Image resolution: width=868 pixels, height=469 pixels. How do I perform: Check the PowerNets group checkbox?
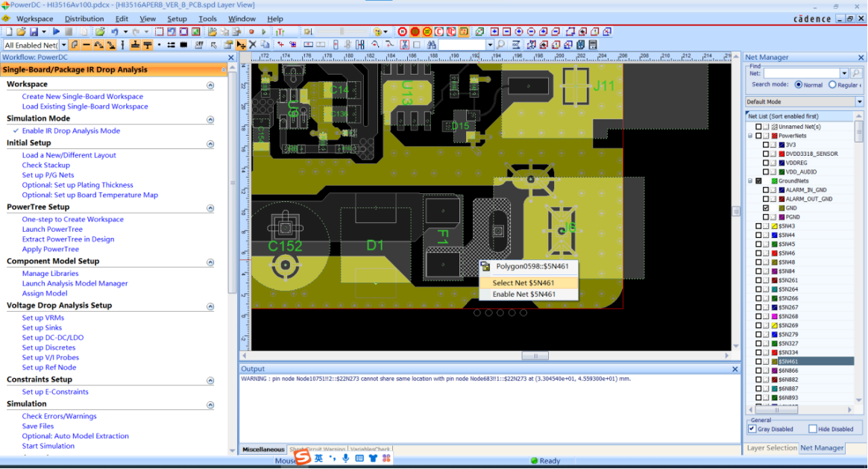(759, 136)
